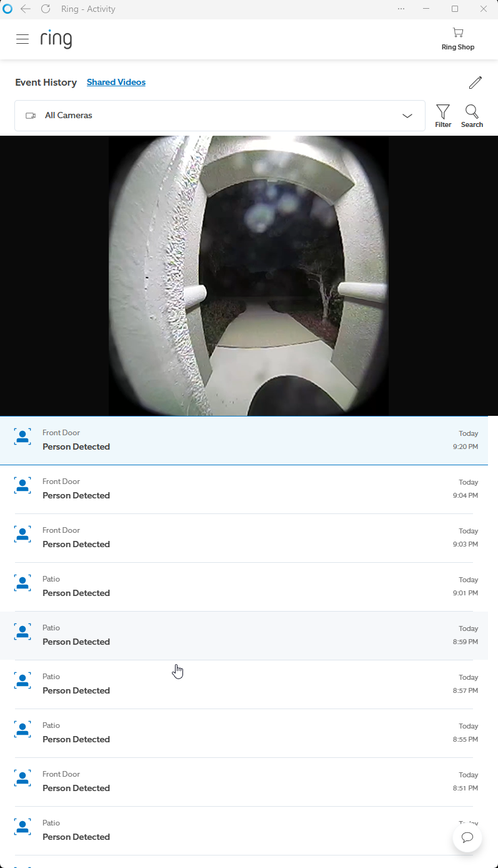Click the All Cameras text in the selector
Viewport: 498px width, 868px height.
click(69, 116)
